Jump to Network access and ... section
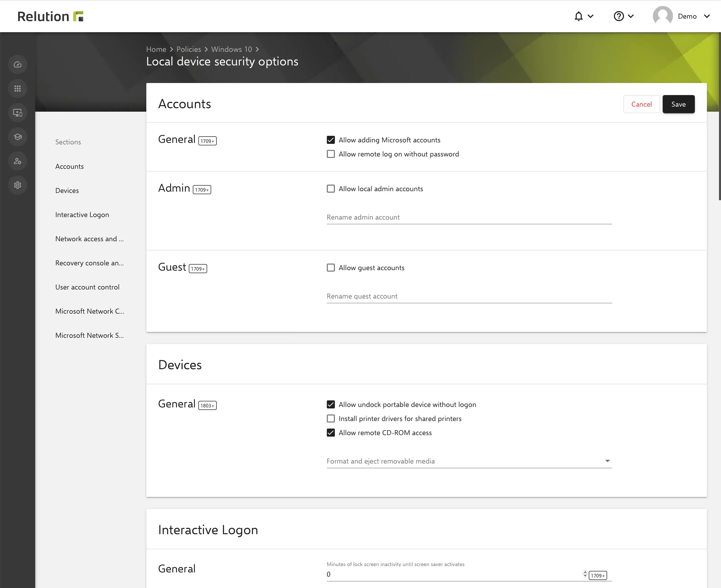This screenshot has height=588, width=721. point(89,239)
